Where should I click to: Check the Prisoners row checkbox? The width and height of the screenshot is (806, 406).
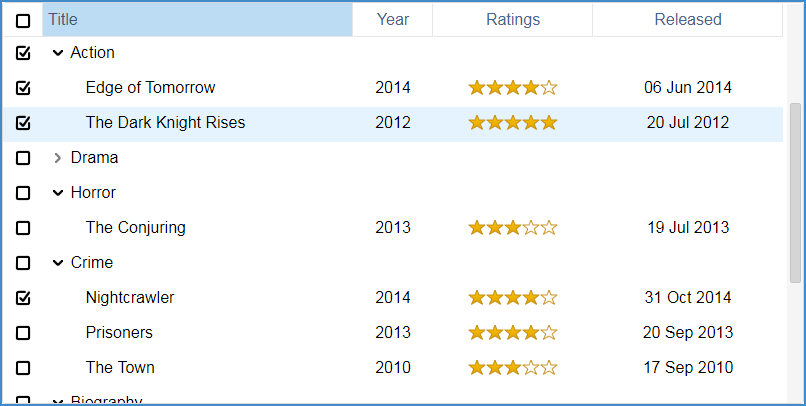(23, 333)
